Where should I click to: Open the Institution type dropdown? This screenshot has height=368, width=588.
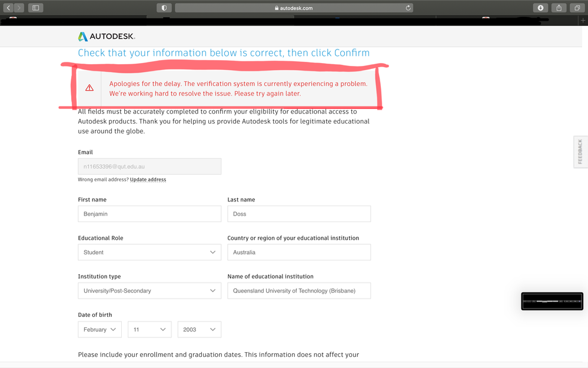pos(150,291)
